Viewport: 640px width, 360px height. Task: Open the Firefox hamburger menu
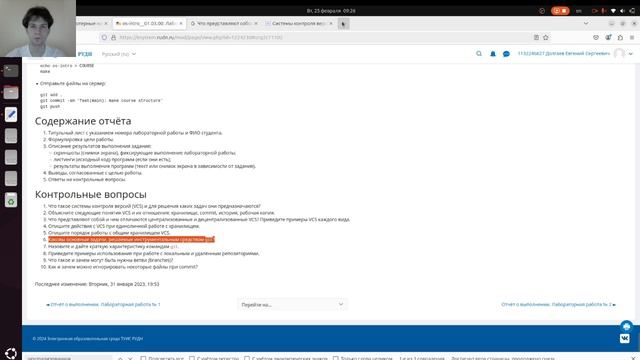click(632, 37)
